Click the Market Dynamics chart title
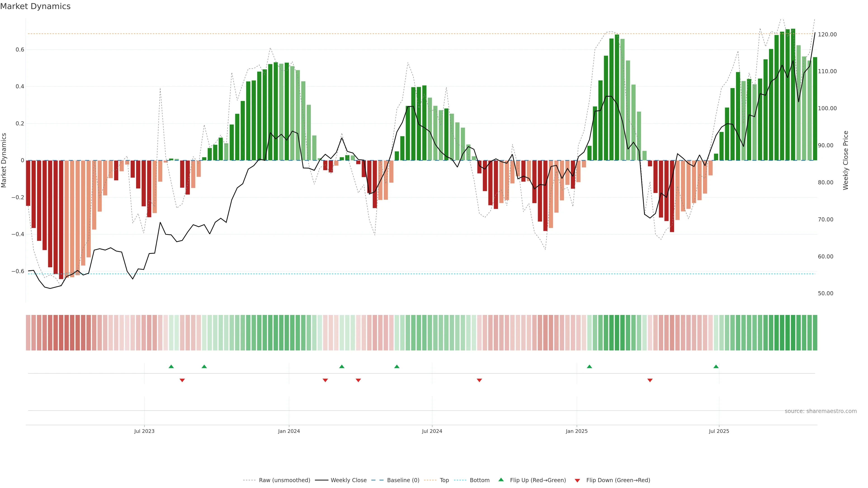The width and height of the screenshot is (868, 488). (35, 6)
